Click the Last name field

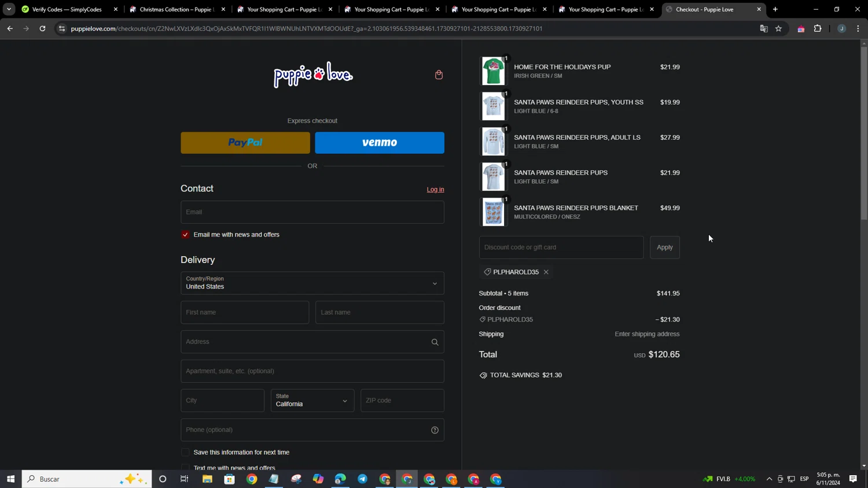(x=380, y=312)
